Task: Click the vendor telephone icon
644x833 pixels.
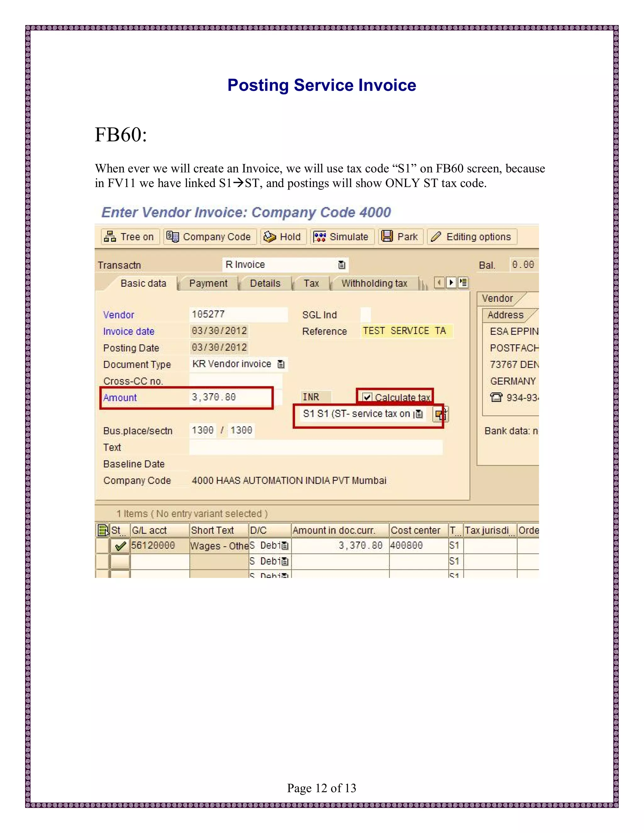Action: click(496, 397)
